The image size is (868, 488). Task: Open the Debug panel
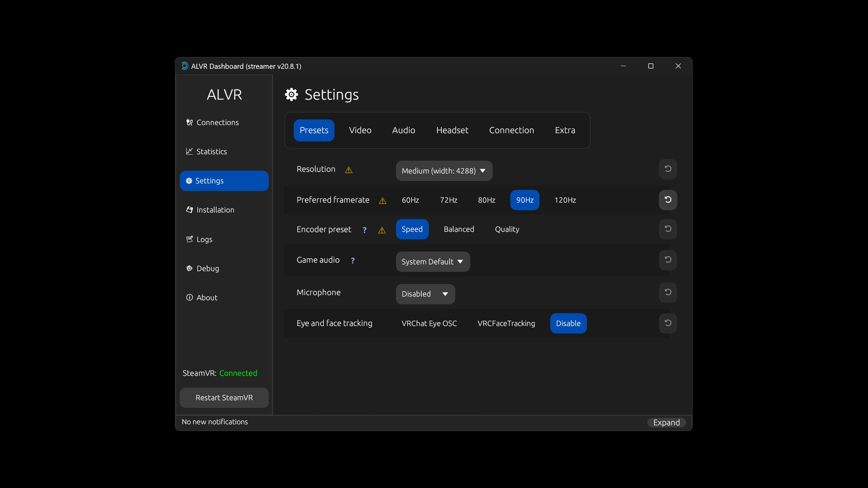[x=208, y=268]
